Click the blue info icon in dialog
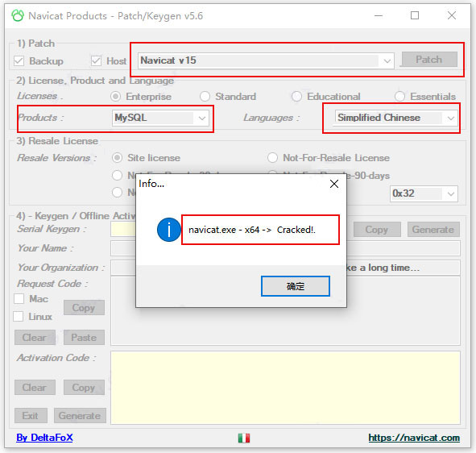476x453 pixels. 169,230
